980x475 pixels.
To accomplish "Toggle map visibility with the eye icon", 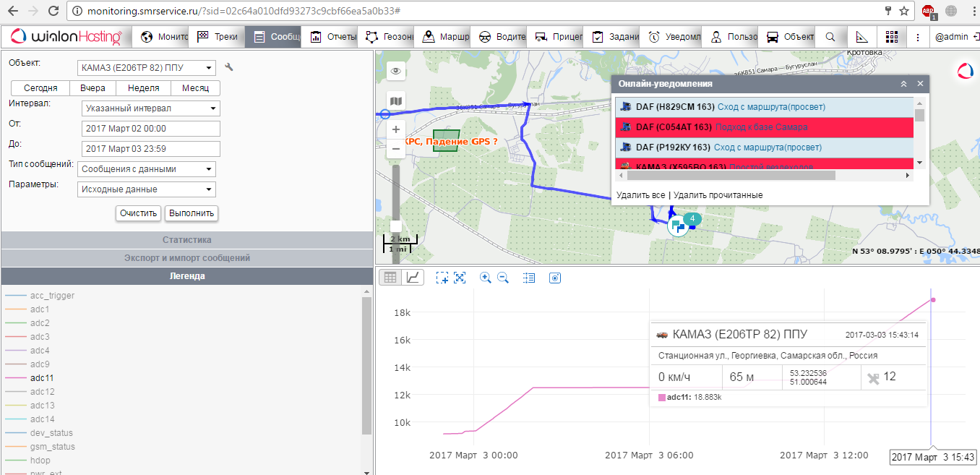I will tap(395, 71).
